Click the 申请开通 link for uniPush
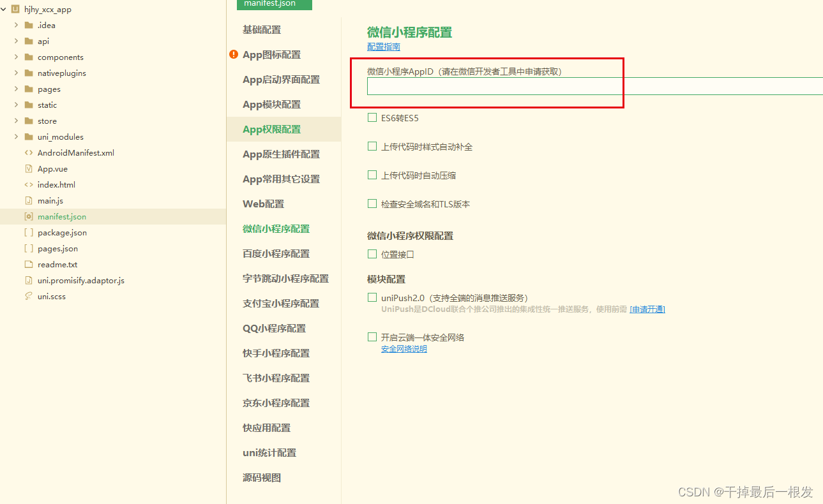 [647, 309]
